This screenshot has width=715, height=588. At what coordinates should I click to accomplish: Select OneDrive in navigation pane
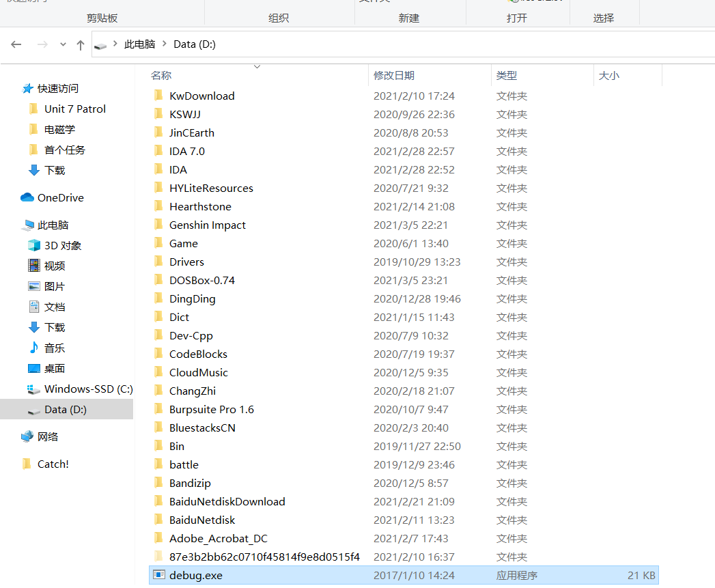pos(61,197)
